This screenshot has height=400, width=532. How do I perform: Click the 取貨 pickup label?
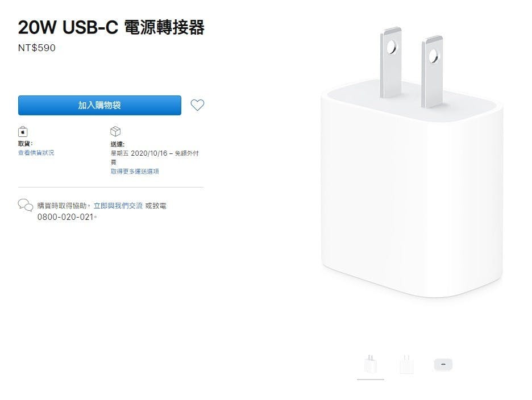[x=25, y=144]
